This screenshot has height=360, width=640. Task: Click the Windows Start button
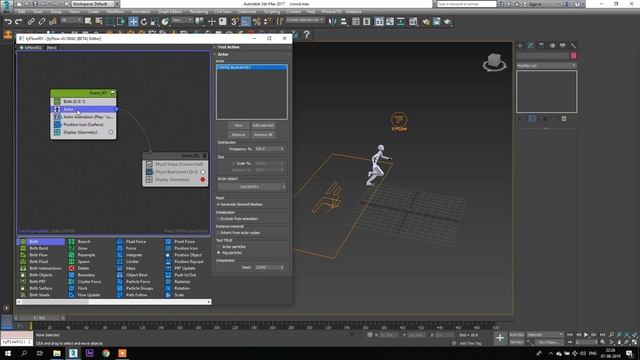pos(8,353)
